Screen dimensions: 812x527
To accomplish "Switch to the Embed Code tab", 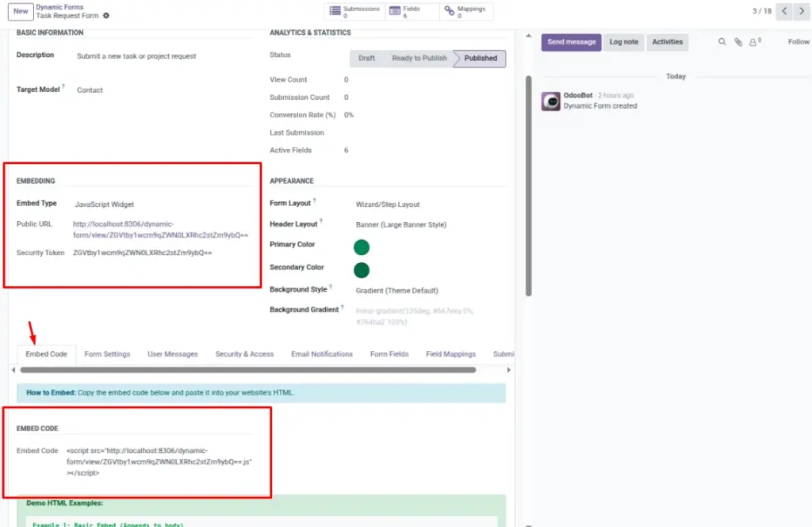I will point(46,354).
